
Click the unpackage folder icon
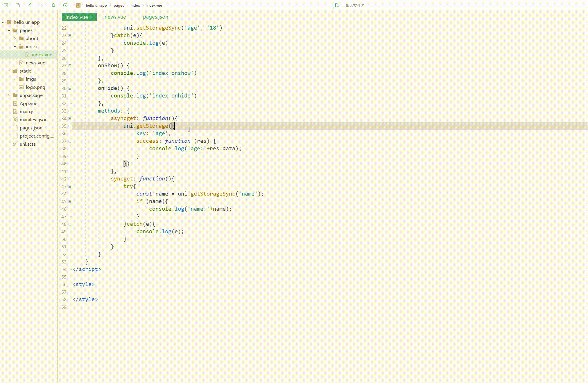click(x=15, y=95)
